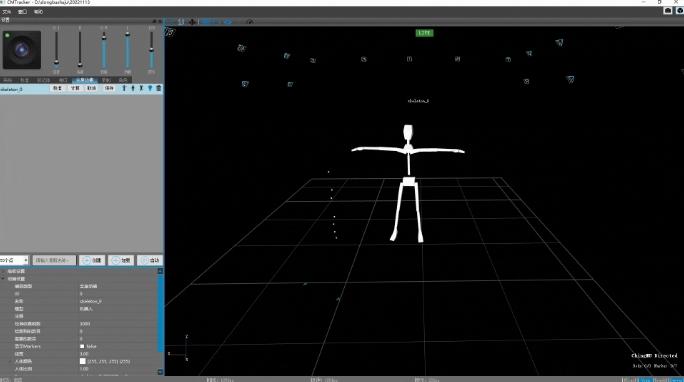Click the first plus-circle button
The image size is (684, 382).
click(92, 260)
